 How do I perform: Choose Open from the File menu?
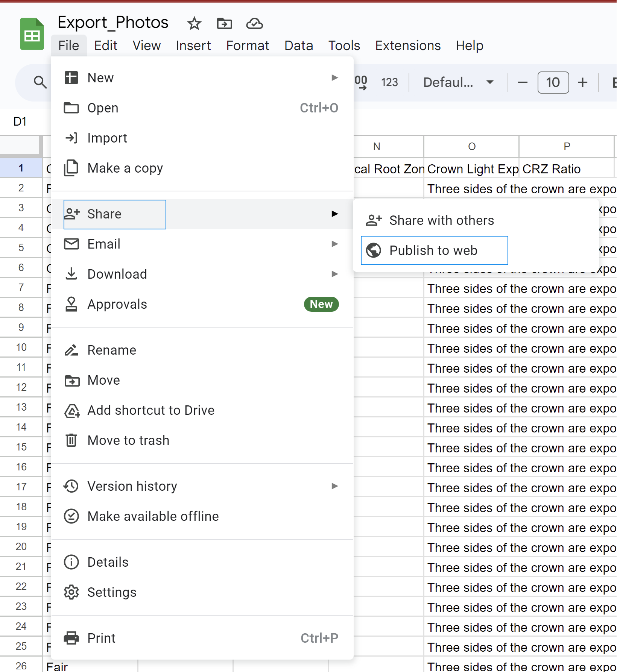point(202,108)
